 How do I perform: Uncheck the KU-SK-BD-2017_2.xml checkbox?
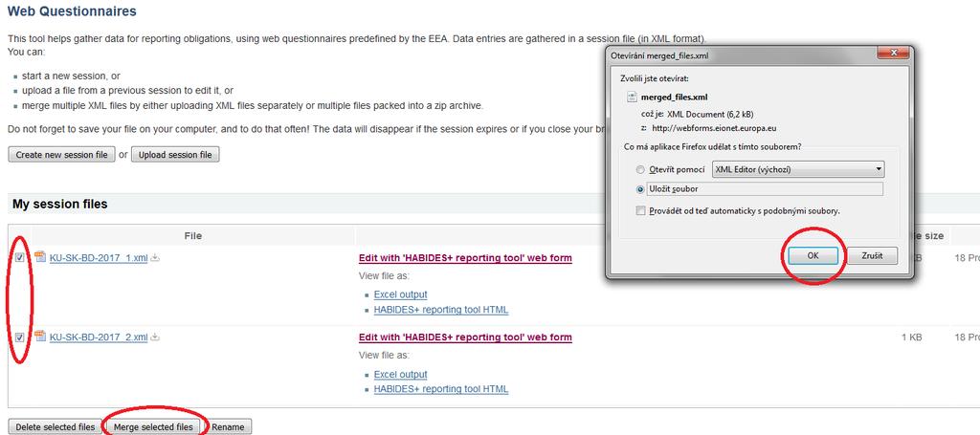tap(20, 337)
